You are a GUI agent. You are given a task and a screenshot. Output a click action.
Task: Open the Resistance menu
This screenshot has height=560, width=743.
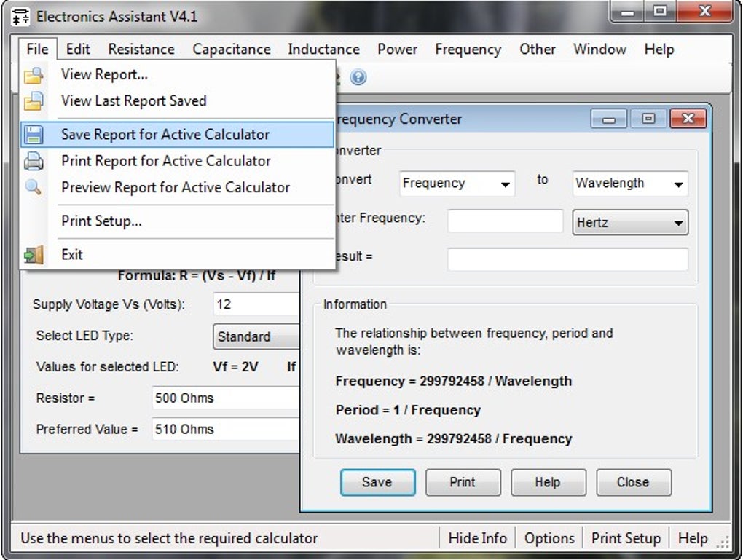[141, 49]
